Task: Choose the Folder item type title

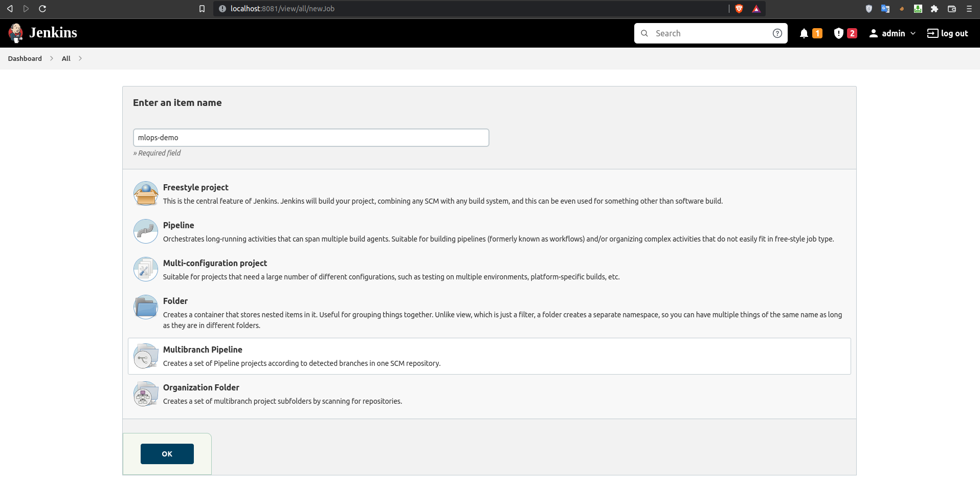Action: [x=175, y=301]
